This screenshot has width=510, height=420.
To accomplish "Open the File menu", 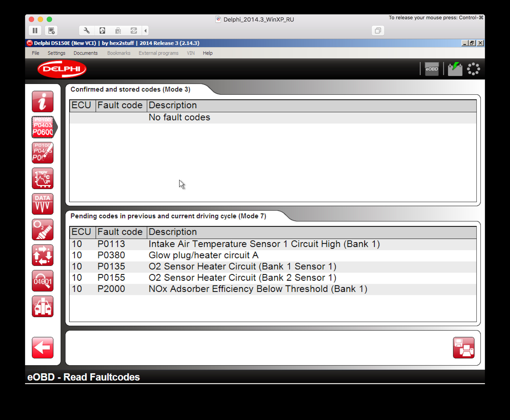I will 35,53.
